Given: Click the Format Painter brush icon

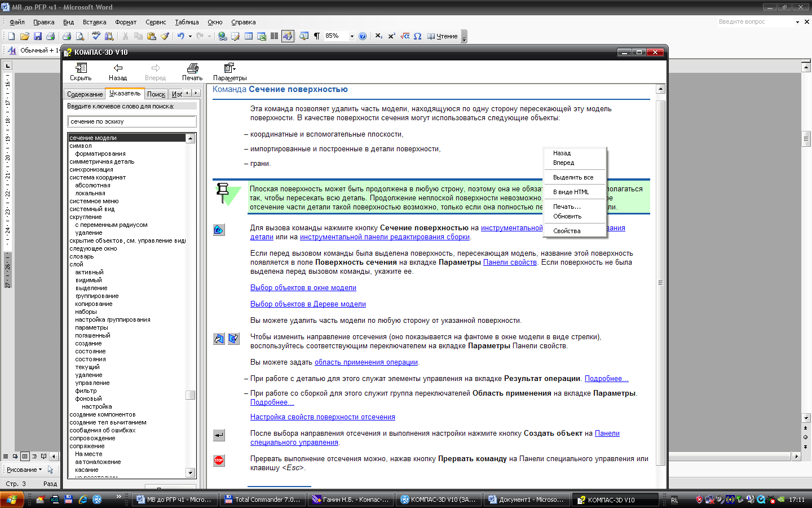Looking at the screenshot, I should (165, 36).
